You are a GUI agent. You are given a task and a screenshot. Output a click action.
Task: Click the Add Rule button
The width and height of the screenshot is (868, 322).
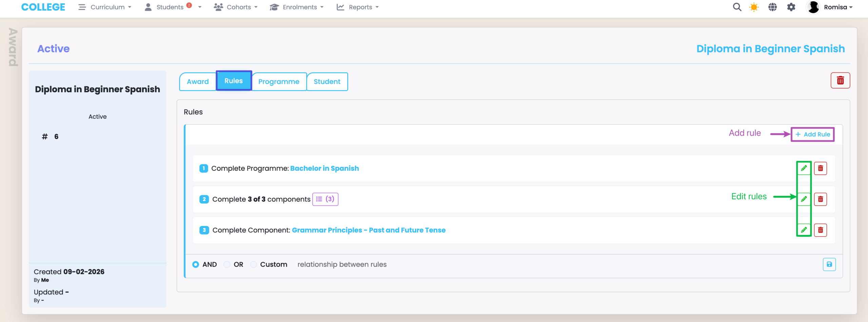point(812,134)
